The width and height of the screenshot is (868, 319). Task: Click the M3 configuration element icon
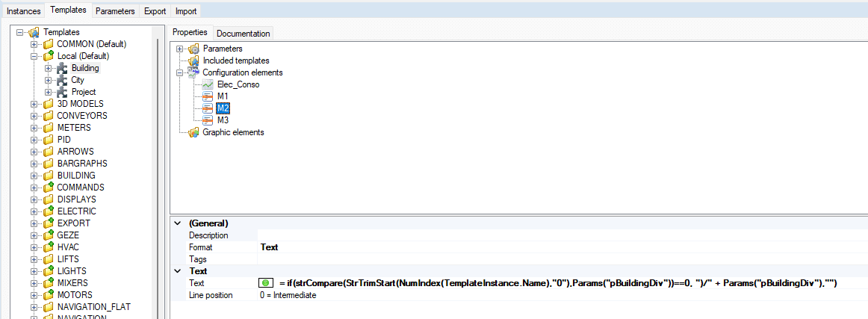click(208, 120)
